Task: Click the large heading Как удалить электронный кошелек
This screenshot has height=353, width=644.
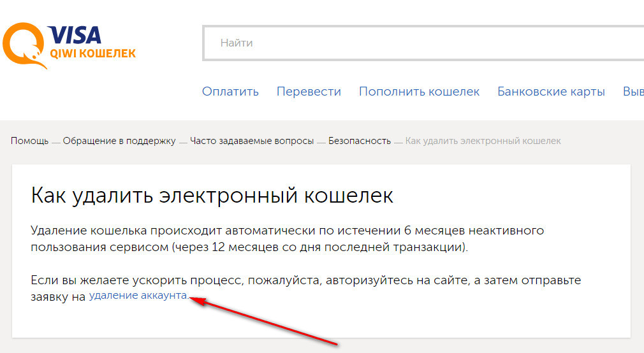Action: tap(212, 195)
